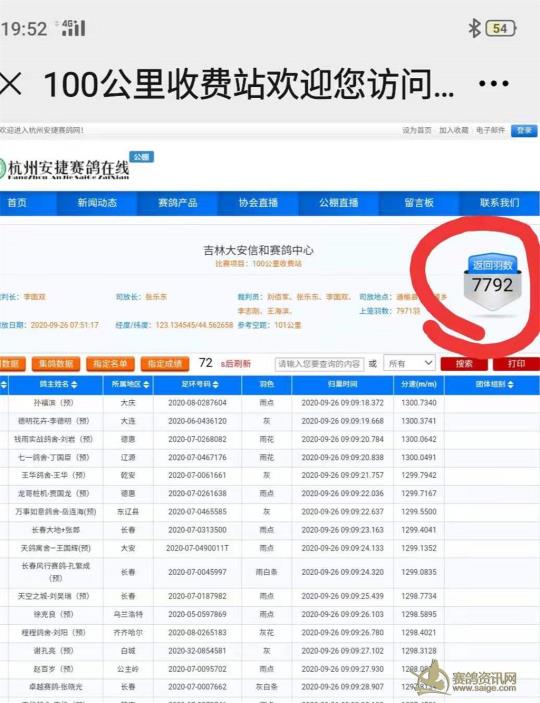Open the three-dot more options menu
Viewport: 540px width, 703px height.
click(493, 84)
